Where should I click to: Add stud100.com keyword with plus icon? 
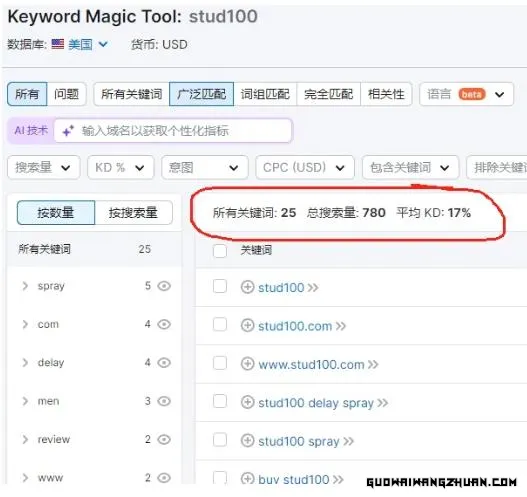coord(247,326)
